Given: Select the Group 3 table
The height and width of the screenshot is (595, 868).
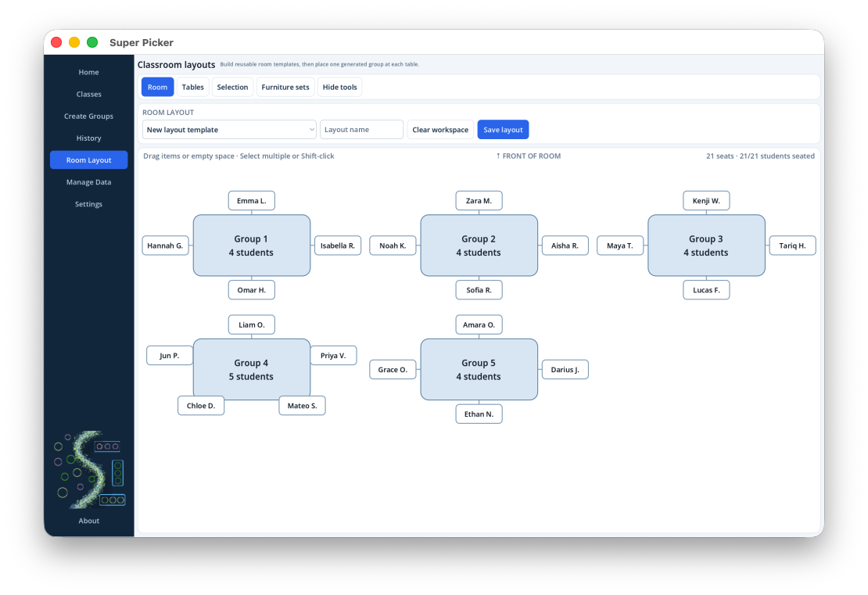Looking at the screenshot, I should [706, 246].
